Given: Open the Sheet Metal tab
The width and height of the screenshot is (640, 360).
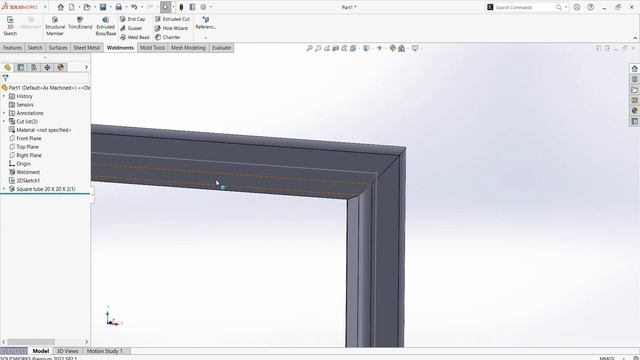Looking at the screenshot, I should click(x=87, y=48).
